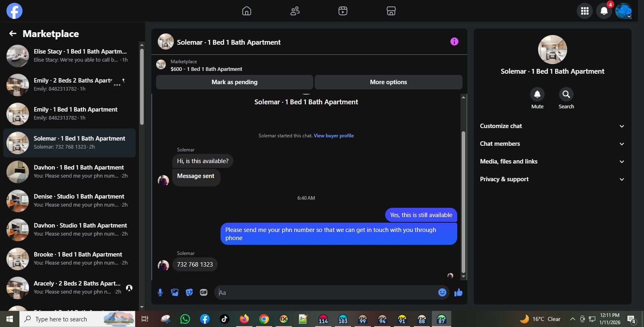Viewport: 644px width, 327px height.
Task: Open the emoji picker in message box
Action: [442, 292]
